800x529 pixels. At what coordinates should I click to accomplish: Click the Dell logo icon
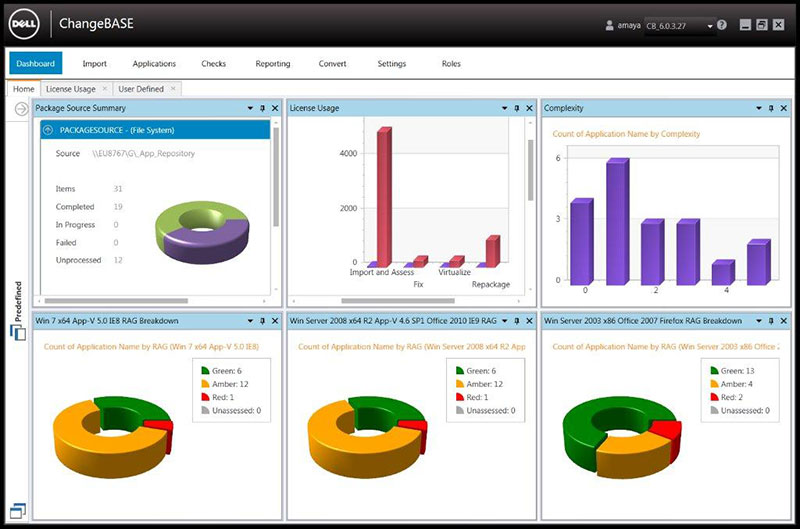click(24, 24)
